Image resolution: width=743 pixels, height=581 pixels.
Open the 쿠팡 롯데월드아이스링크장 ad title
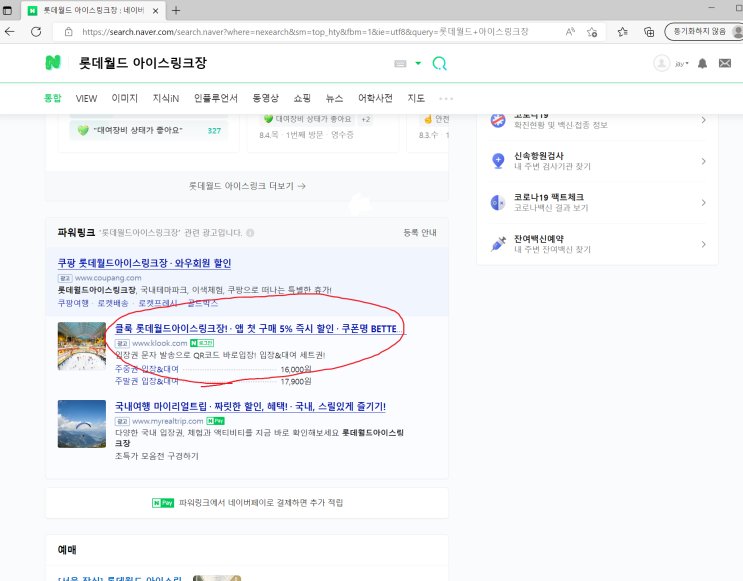[145, 263]
